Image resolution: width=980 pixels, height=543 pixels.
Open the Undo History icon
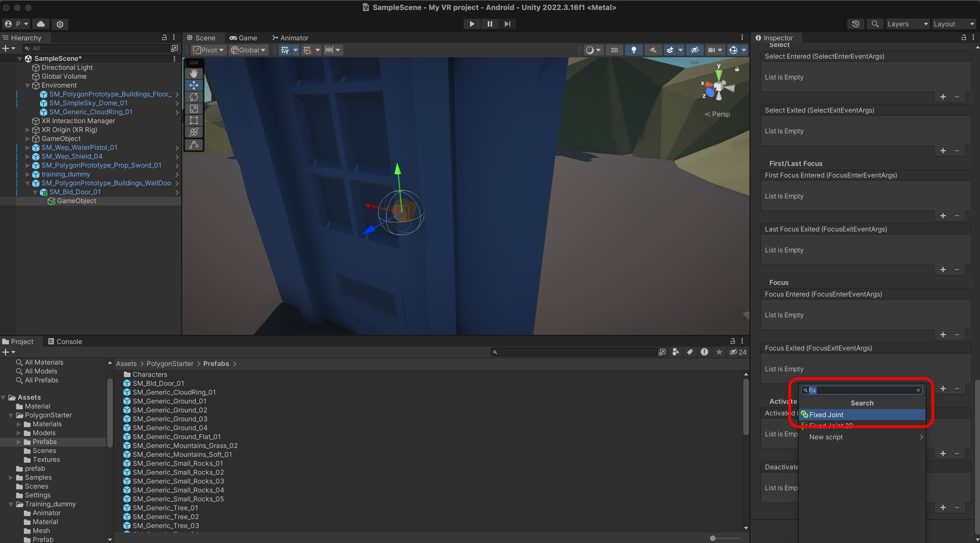point(856,24)
